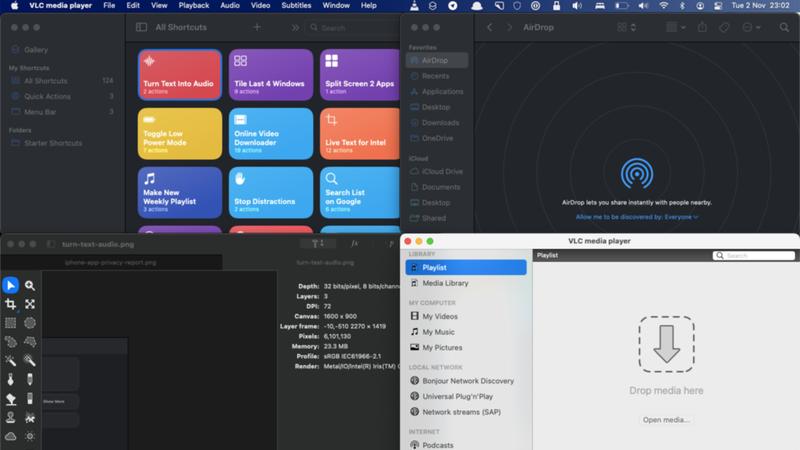Run the Toggle Low Power Mode shortcut
This screenshot has height=450, width=800.
[x=180, y=134]
